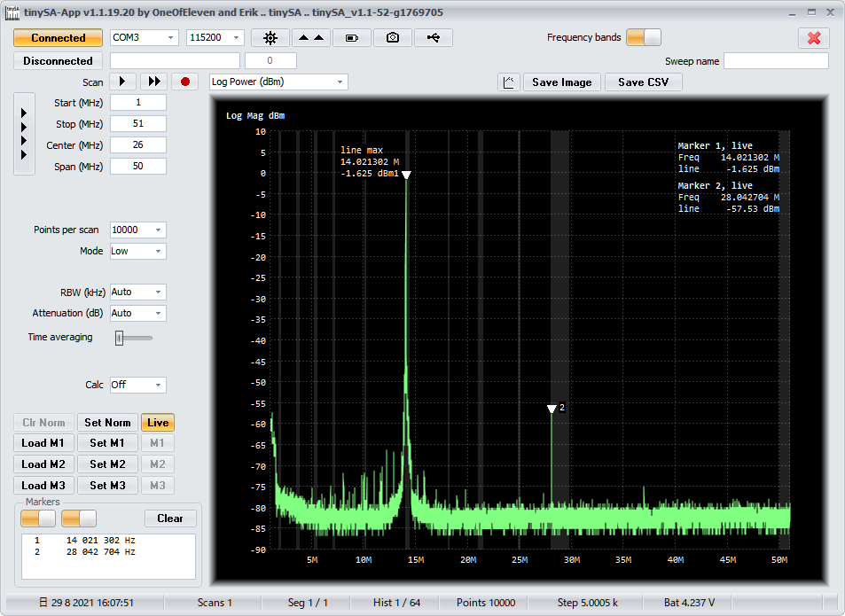Open the Calc dropdown showing Off

[x=138, y=385]
